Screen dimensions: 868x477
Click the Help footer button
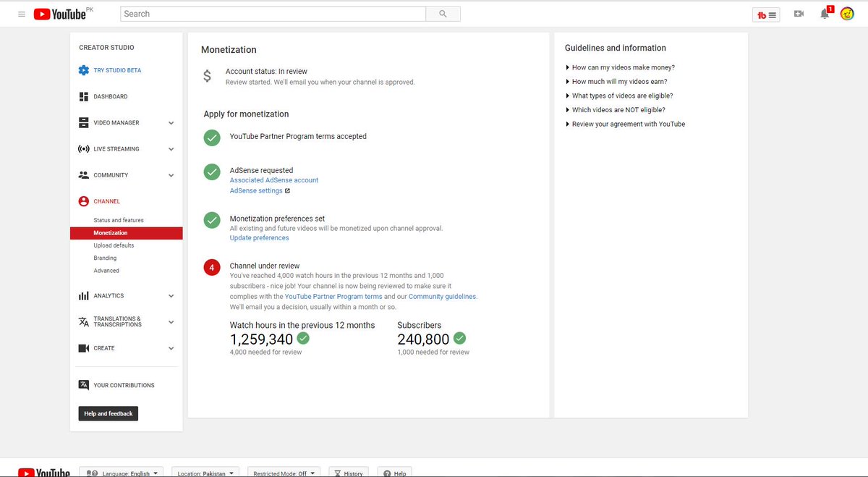click(396, 473)
